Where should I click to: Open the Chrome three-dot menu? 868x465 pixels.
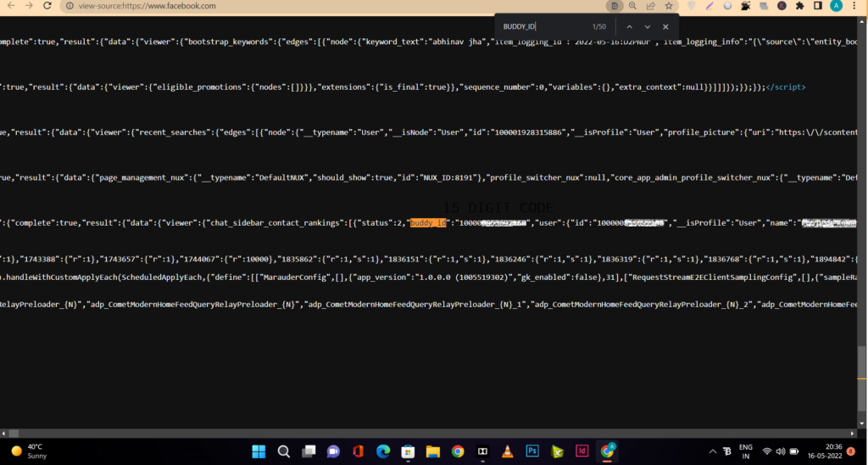[854, 6]
